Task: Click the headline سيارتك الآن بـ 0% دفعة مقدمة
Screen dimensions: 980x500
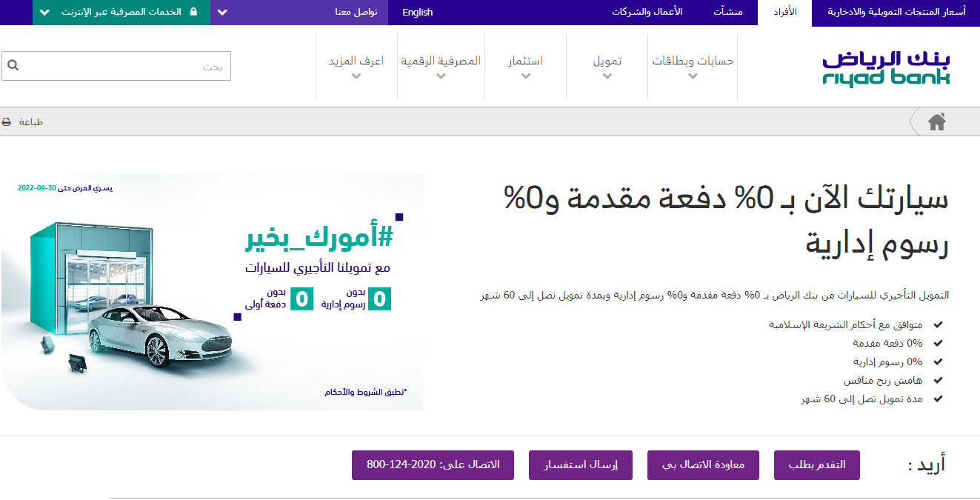Action: coord(726,221)
